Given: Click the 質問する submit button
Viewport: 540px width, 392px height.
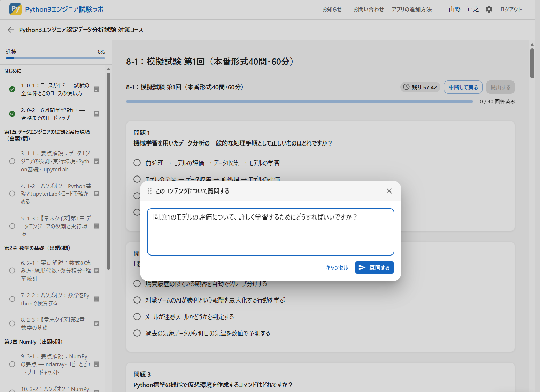Looking at the screenshot, I should [x=375, y=267].
